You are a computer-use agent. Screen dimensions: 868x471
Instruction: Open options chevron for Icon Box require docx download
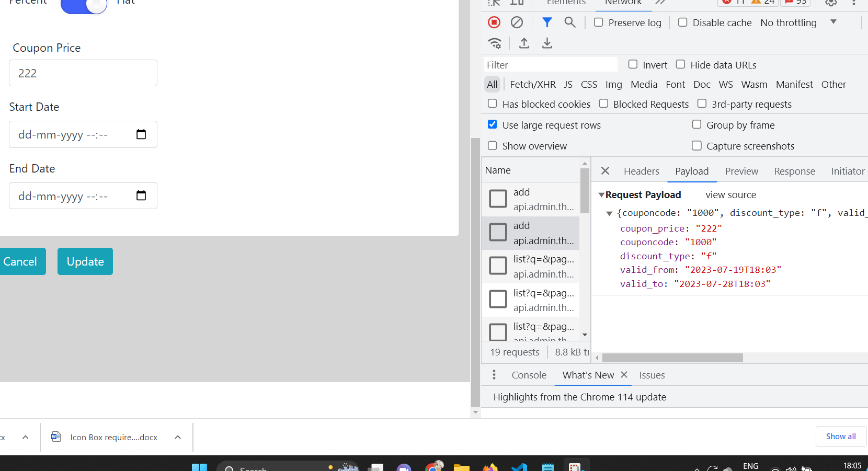click(x=178, y=437)
